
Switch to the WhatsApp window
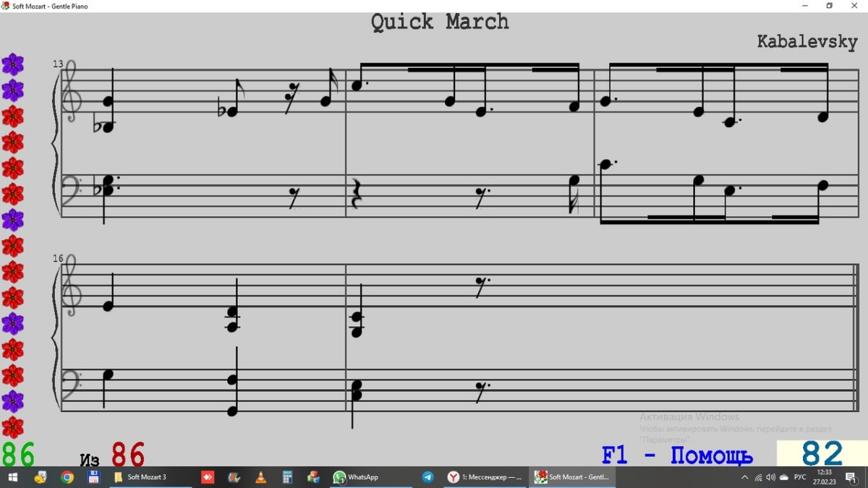click(370, 477)
